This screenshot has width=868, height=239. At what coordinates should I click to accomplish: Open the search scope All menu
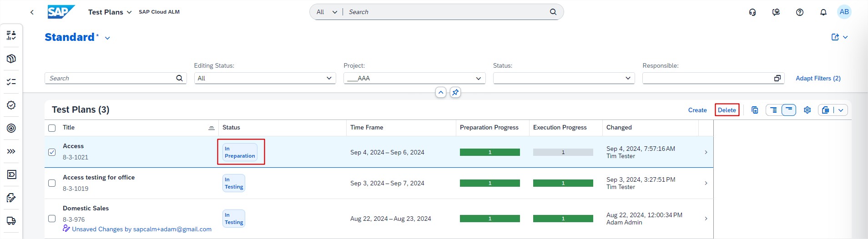327,12
